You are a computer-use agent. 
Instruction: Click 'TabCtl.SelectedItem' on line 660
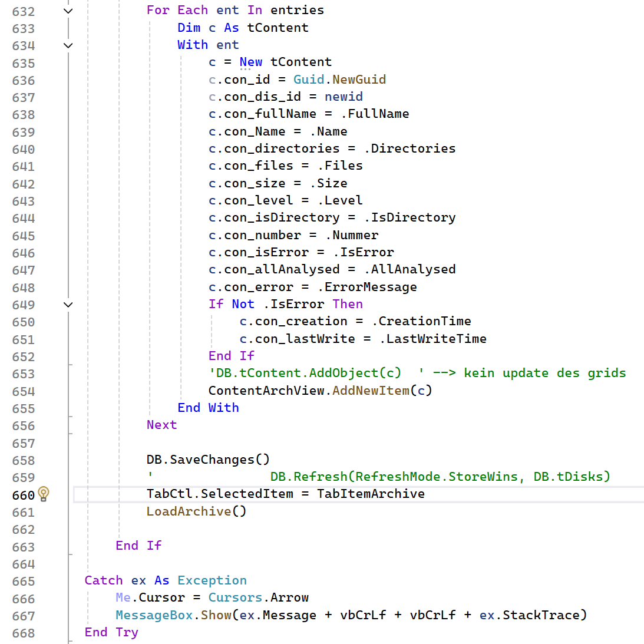pos(220,494)
